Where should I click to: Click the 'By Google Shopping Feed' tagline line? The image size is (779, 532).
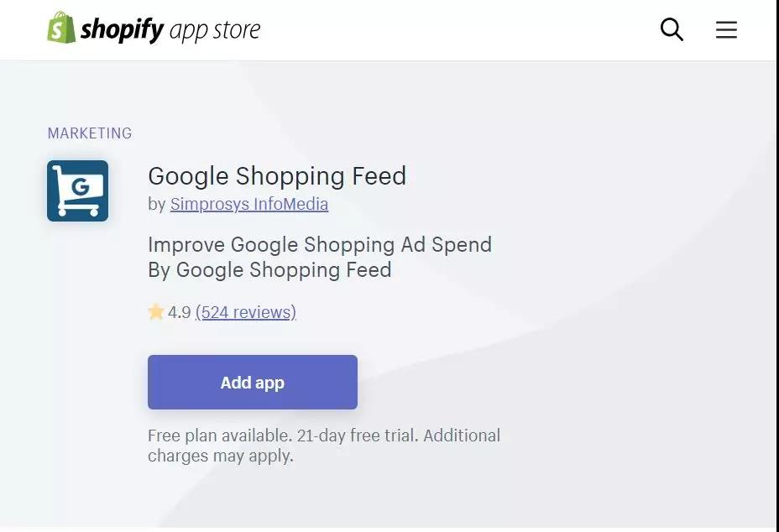point(269,270)
